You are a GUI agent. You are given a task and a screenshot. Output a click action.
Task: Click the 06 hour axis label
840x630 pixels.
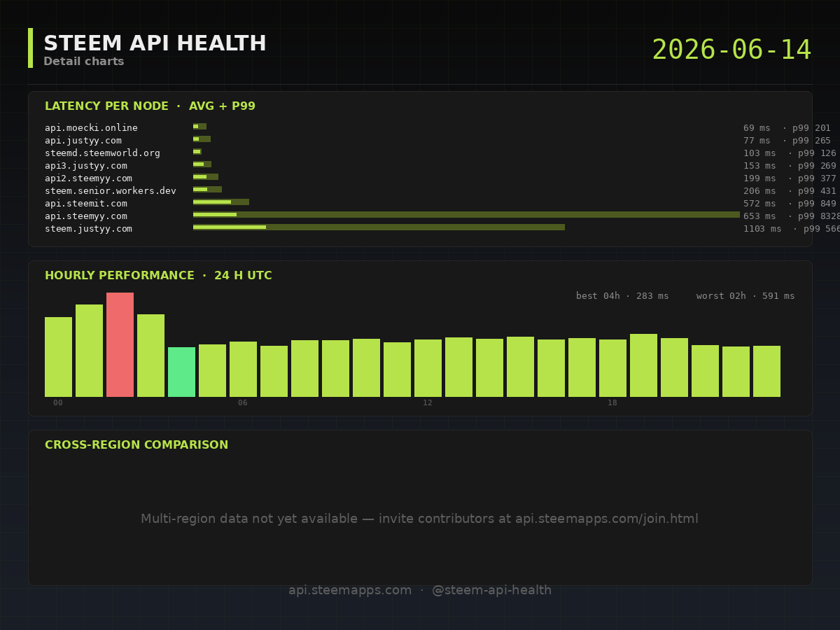point(243,403)
